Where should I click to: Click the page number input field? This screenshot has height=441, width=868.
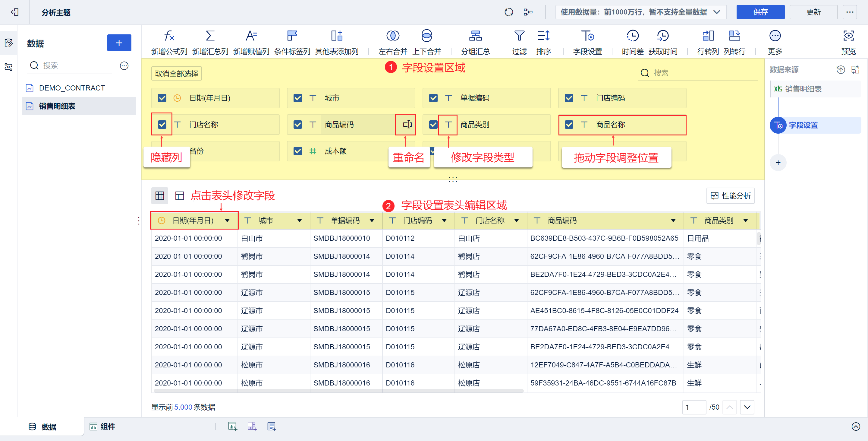pos(693,407)
